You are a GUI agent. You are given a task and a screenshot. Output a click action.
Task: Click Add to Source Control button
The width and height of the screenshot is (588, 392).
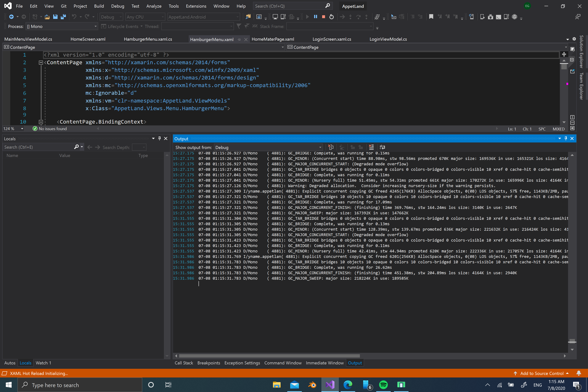tap(542, 373)
